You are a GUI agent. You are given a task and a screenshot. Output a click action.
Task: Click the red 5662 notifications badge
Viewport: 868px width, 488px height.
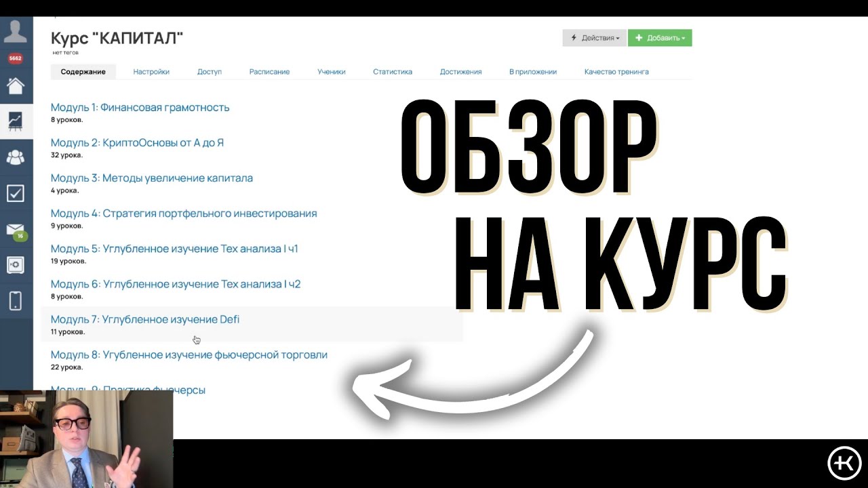[x=15, y=58]
